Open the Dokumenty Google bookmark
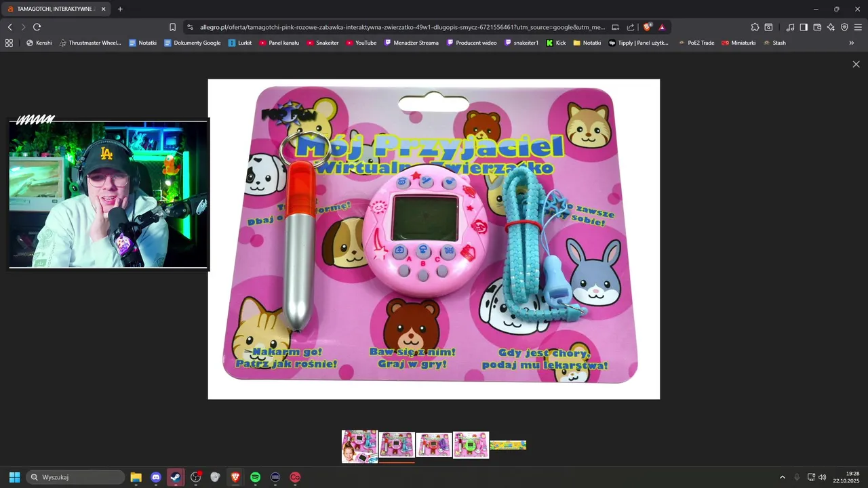 [x=192, y=43]
